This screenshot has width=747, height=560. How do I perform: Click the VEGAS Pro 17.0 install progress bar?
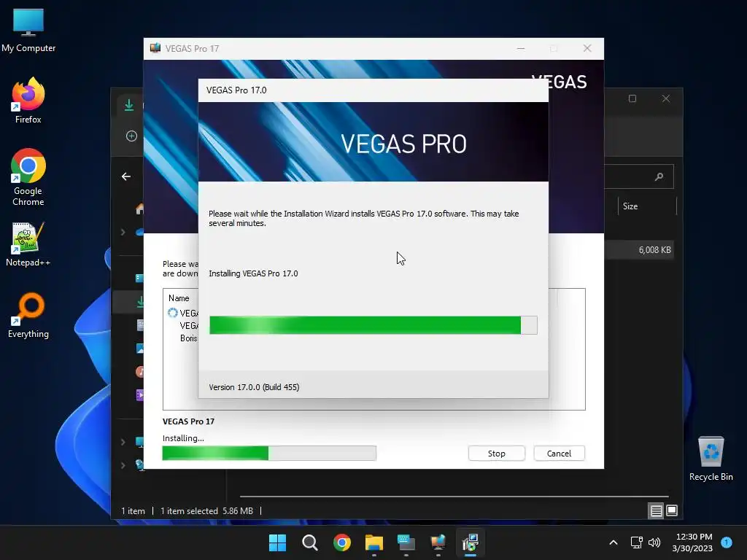[x=373, y=325]
